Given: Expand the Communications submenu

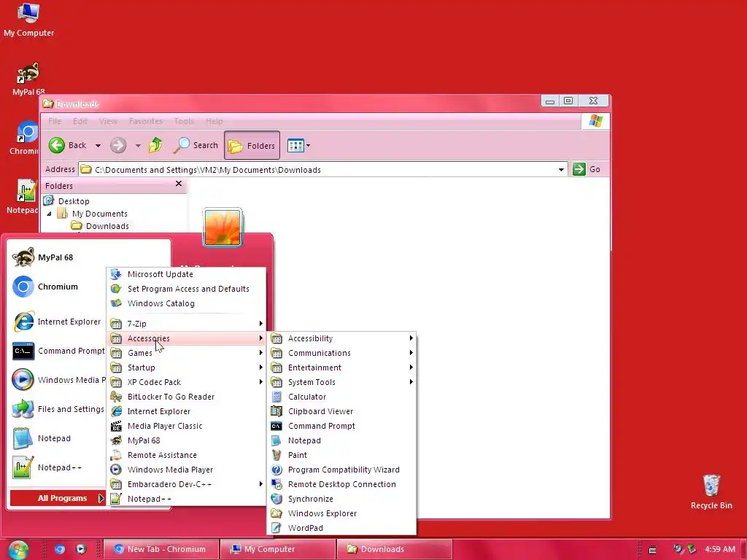Looking at the screenshot, I should click(x=341, y=353).
